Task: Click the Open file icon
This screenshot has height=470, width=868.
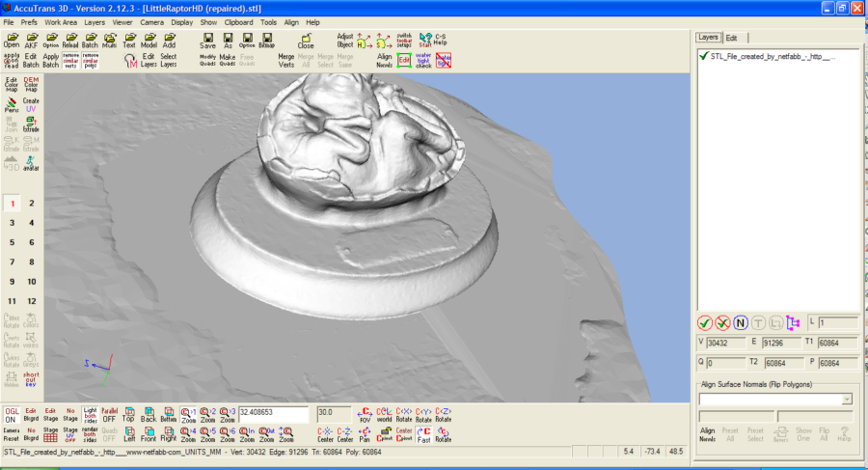Action: coord(12,40)
